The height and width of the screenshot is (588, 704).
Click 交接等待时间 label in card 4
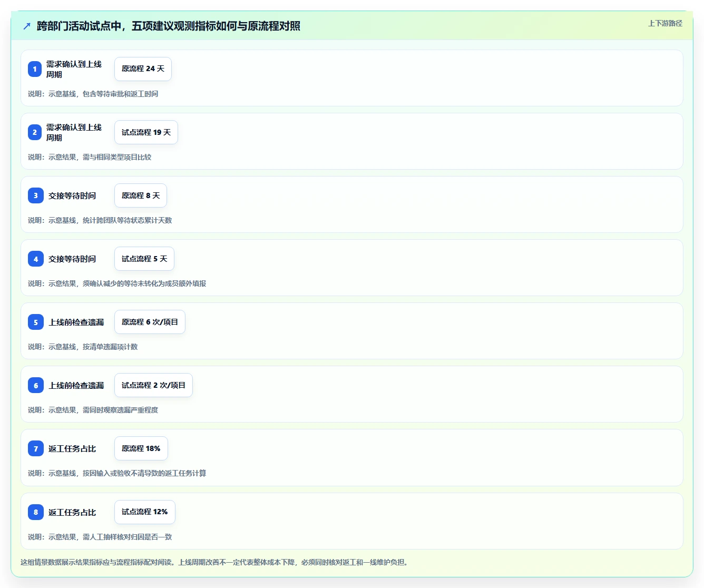click(72, 259)
